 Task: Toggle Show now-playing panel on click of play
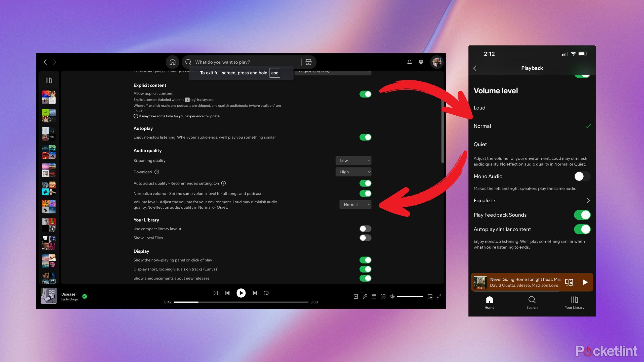coord(365,260)
